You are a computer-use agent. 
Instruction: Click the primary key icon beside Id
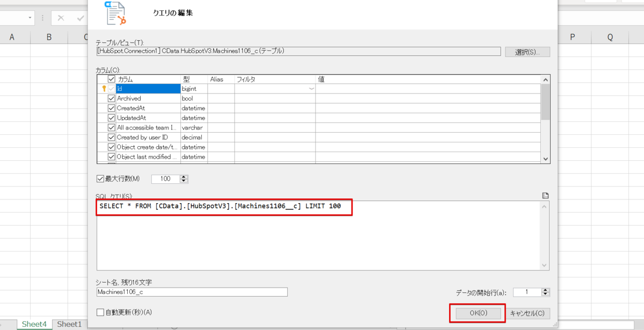104,89
